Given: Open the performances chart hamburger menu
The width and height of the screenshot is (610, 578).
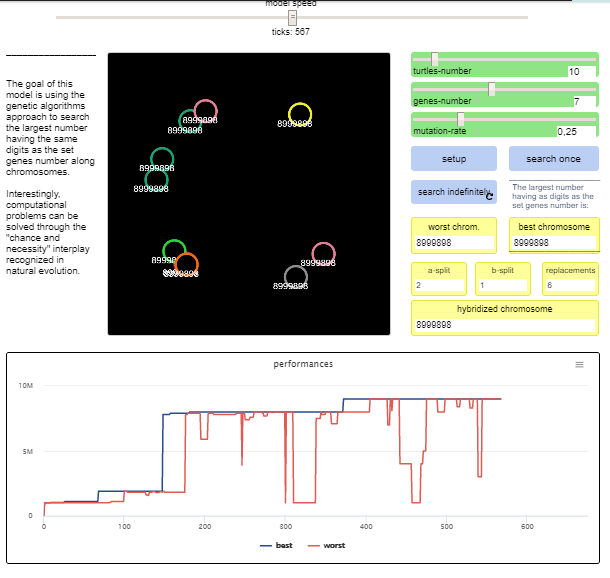Looking at the screenshot, I should 579,364.
